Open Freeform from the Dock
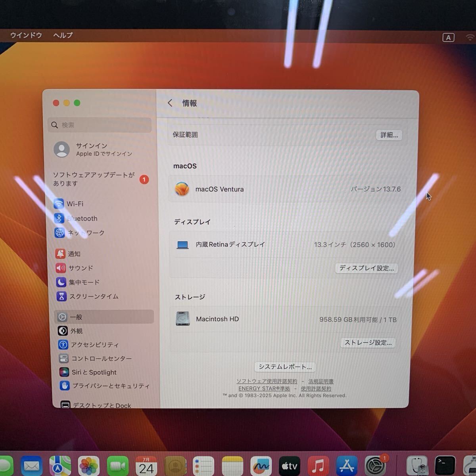Image resolution: width=476 pixels, height=476 pixels. click(261, 466)
